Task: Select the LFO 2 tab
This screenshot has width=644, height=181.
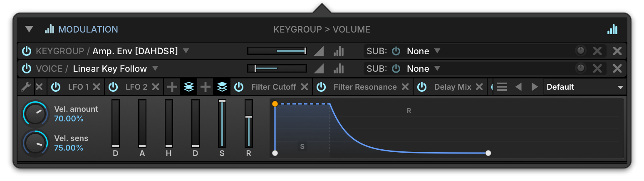Action: point(136,87)
